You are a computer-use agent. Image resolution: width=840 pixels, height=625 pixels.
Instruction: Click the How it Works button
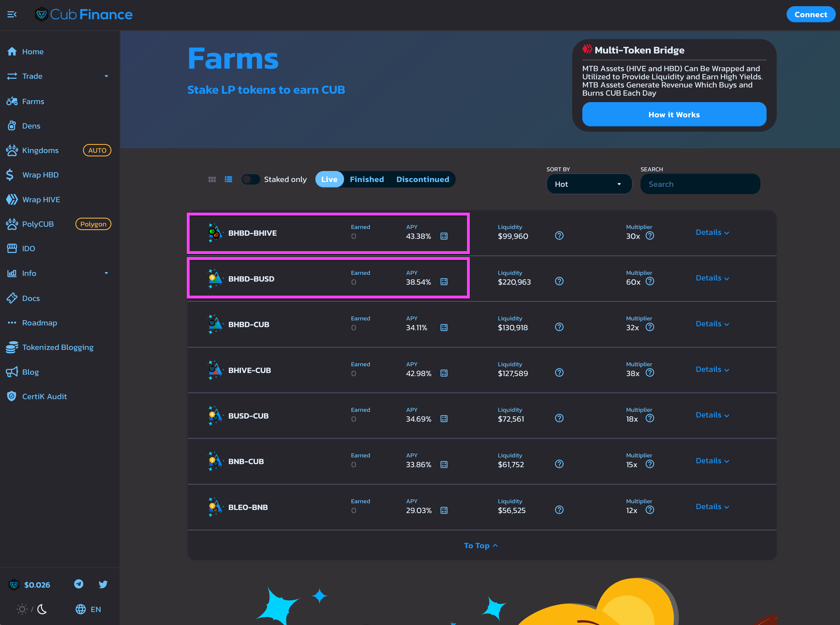(674, 114)
